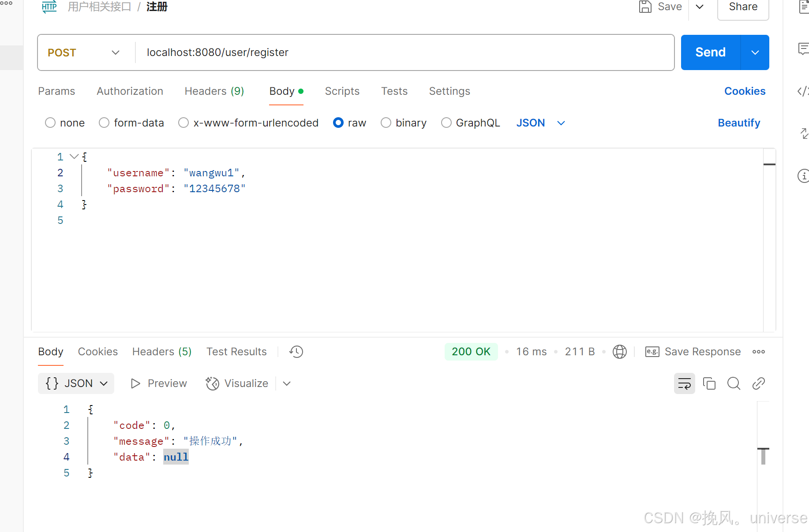Open the response link icon
Viewport: 809px width, 532px height.
click(x=758, y=383)
